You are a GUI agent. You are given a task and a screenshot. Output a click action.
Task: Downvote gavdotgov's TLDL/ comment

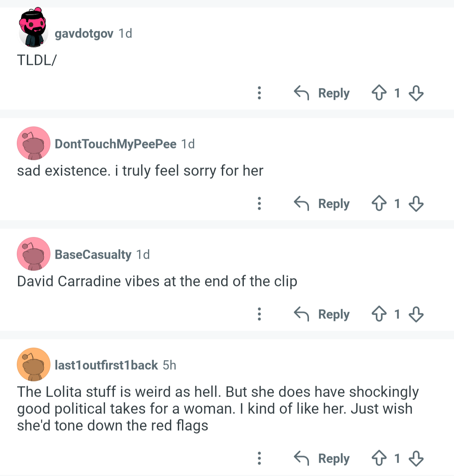coord(416,93)
